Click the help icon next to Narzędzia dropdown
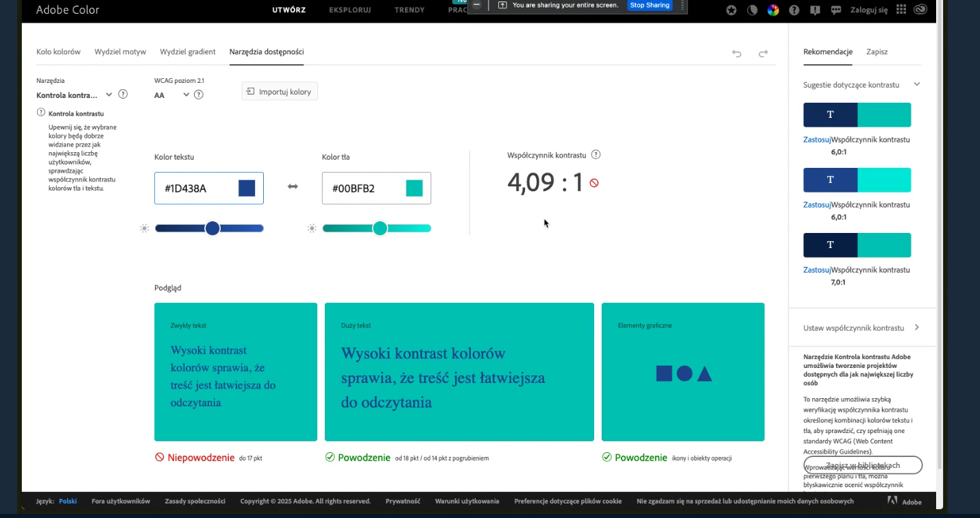 pyautogui.click(x=123, y=95)
